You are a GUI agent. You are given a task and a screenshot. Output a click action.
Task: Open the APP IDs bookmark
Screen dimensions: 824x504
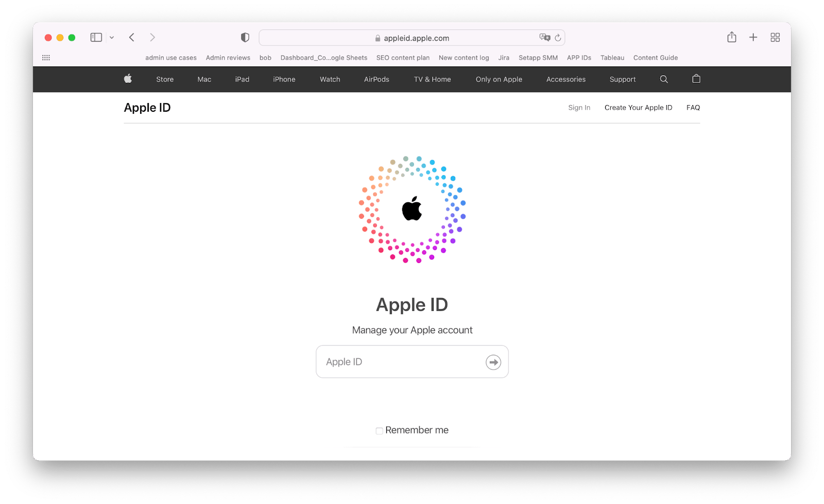point(579,58)
